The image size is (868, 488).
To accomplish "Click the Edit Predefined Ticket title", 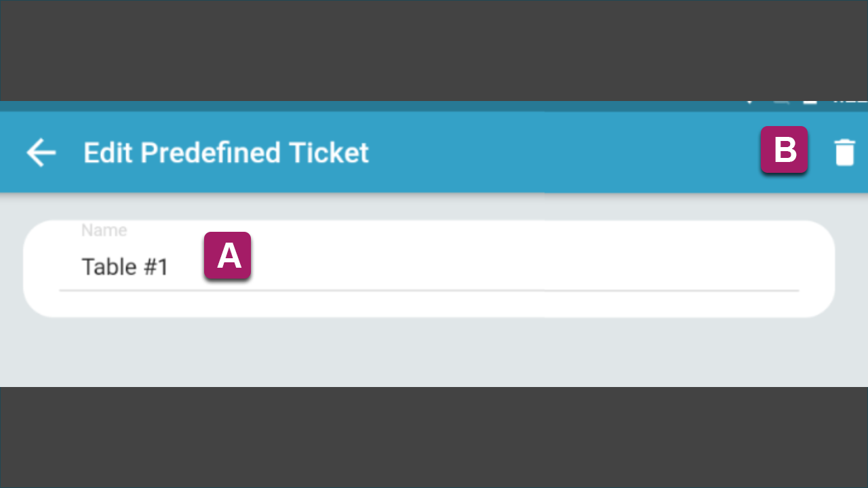I will (226, 152).
